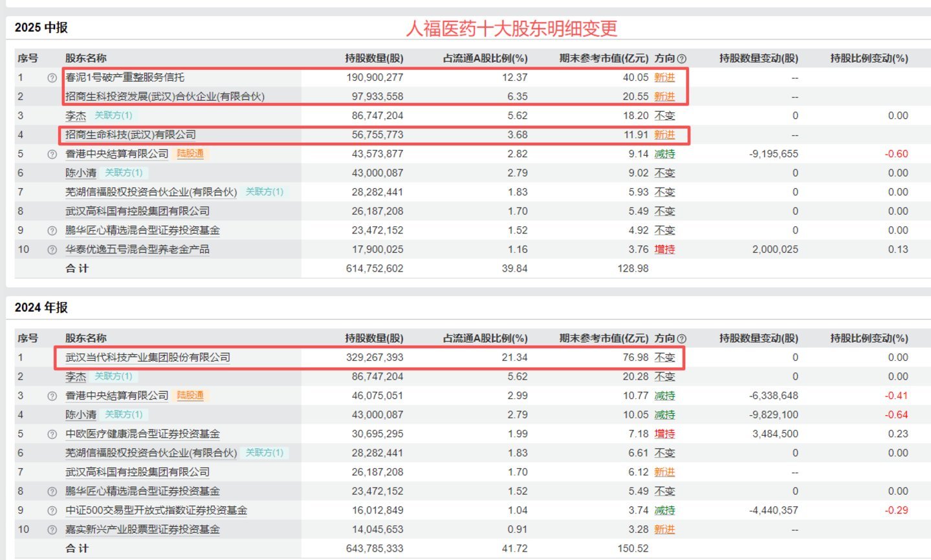Click help icon beside 嘉实新兴产业股票型证券投资基金
The width and height of the screenshot is (931, 560).
[52, 530]
